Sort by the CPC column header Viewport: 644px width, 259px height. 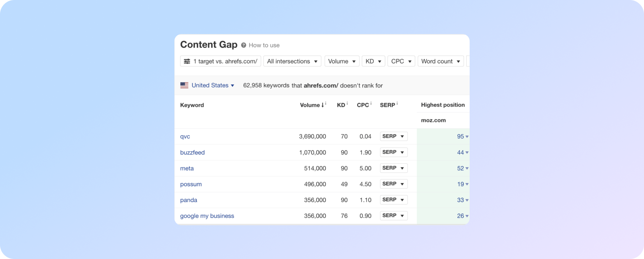coord(363,105)
